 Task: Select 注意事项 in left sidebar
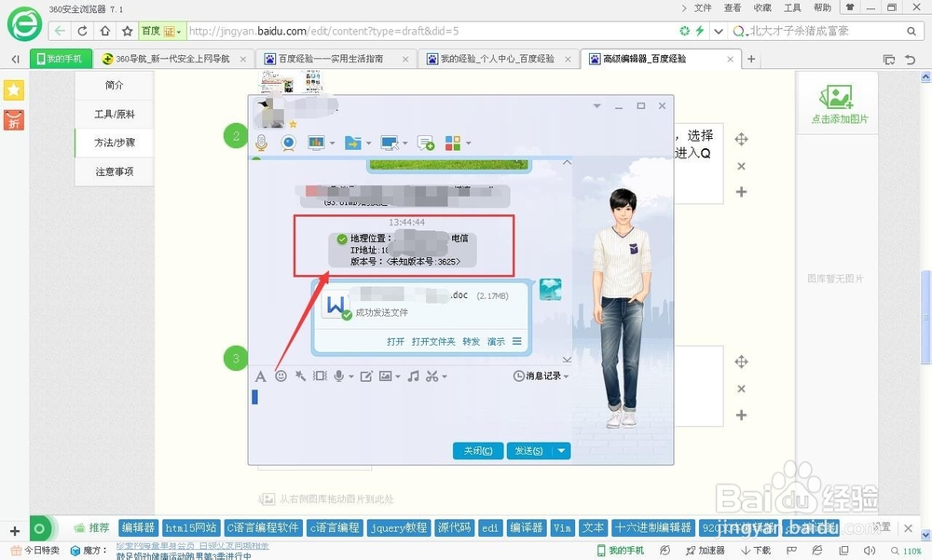point(114,171)
